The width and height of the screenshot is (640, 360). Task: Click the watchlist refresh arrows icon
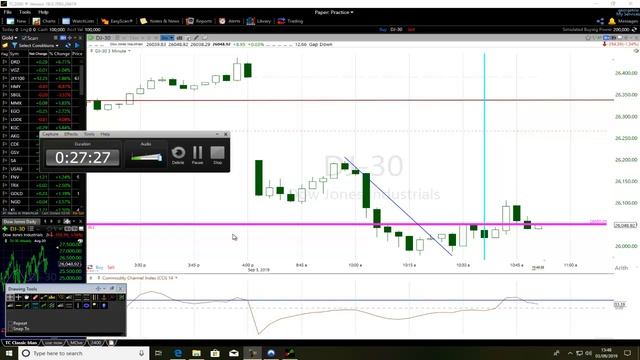pos(68,45)
